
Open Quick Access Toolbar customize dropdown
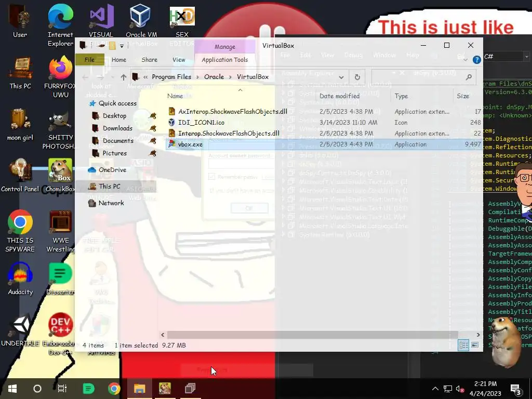click(122, 46)
